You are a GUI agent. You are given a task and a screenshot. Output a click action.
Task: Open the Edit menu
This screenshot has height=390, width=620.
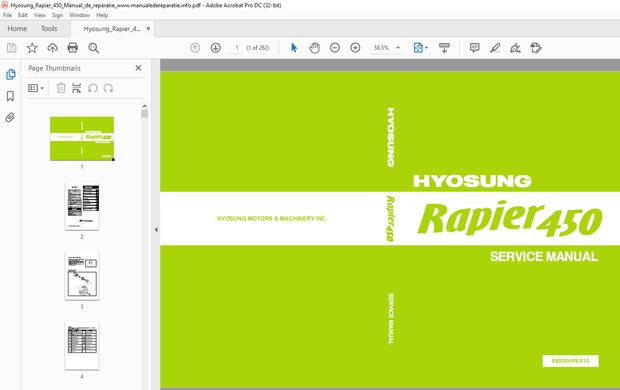click(23, 15)
